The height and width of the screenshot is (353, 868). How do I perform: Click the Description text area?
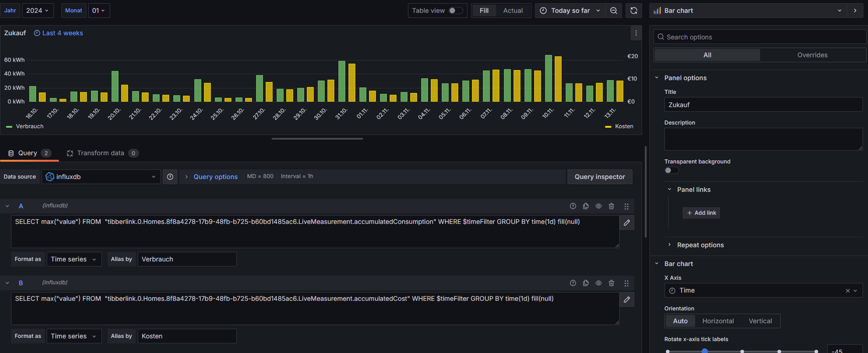click(763, 139)
